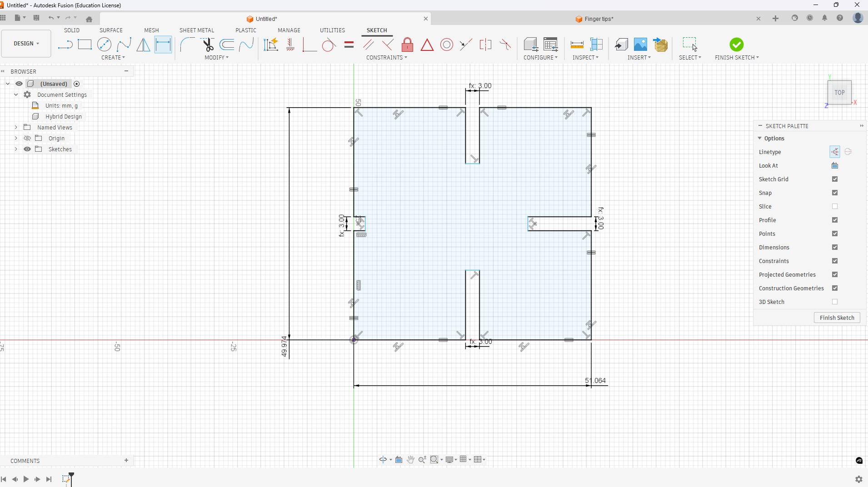
Task: Click the timeline Play button
Action: pos(26,479)
